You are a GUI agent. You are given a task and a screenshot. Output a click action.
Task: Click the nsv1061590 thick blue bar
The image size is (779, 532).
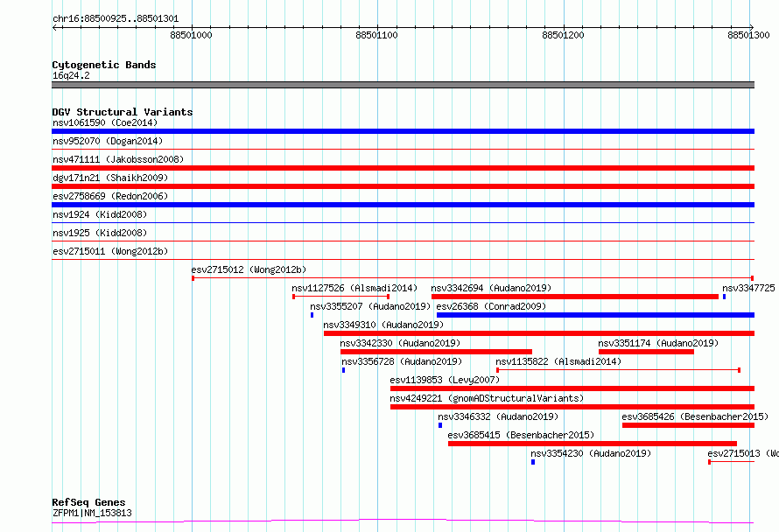403,131
